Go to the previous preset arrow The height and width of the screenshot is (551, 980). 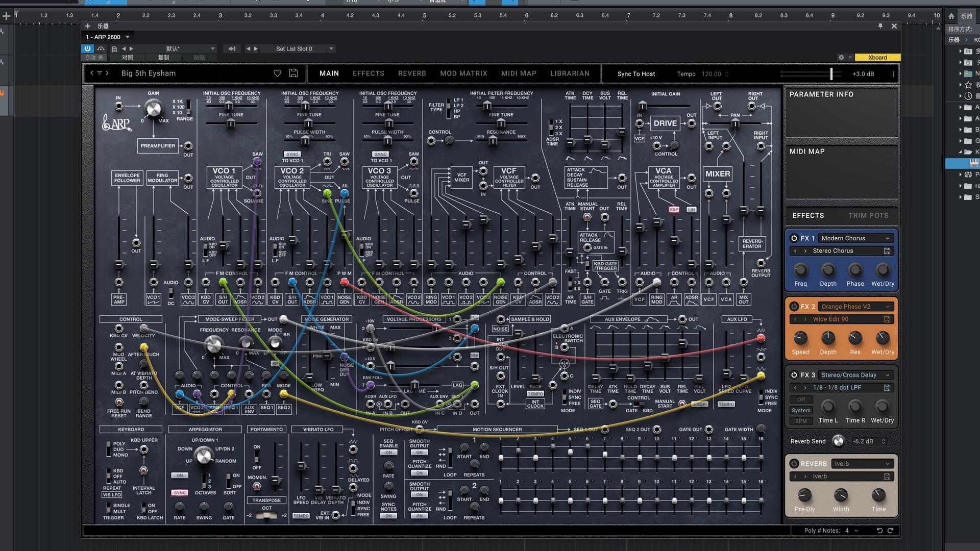pyautogui.click(x=92, y=73)
